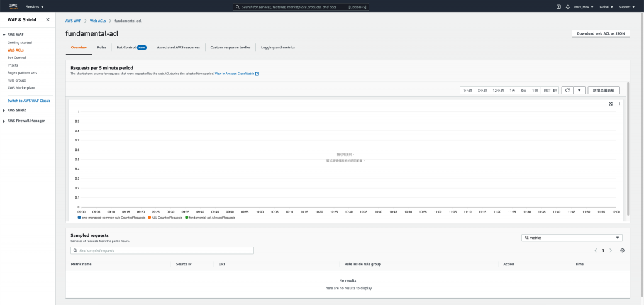Sort by Action column header

tap(508, 264)
